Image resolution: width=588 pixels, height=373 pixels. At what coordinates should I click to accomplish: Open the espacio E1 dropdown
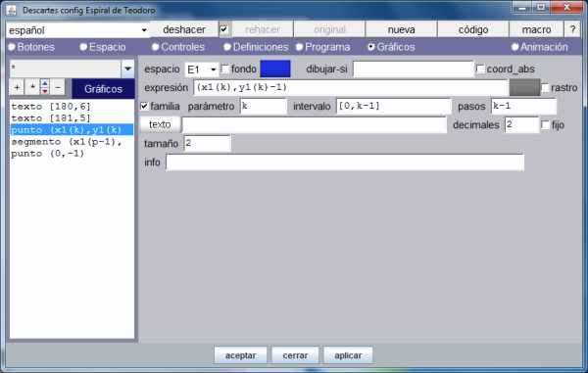(x=202, y=70)
